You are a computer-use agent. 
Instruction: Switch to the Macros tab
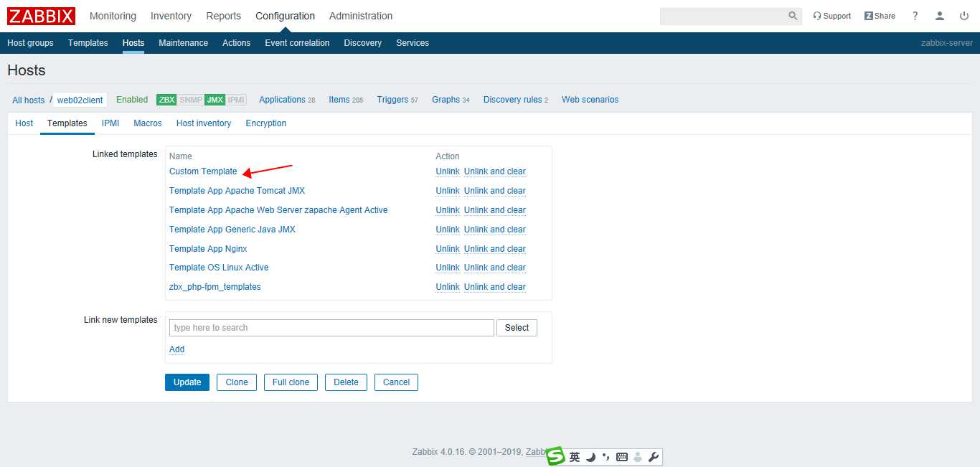point(148,123)
